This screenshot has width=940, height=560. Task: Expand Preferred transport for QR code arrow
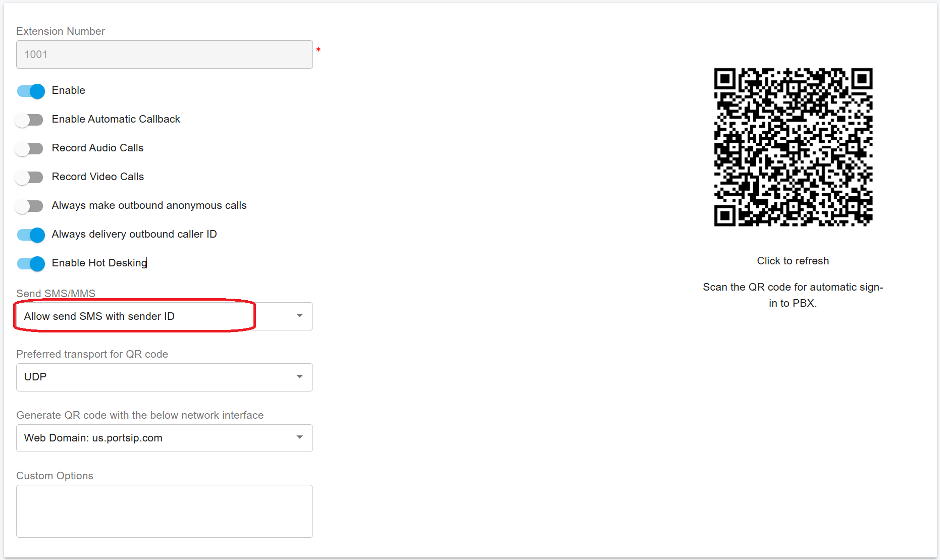click(299, 377)
